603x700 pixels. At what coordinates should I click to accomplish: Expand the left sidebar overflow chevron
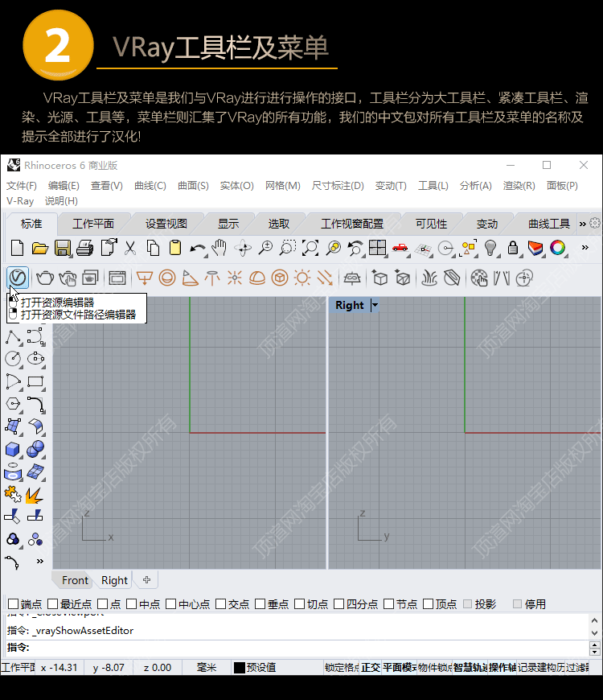click(40, 561)
